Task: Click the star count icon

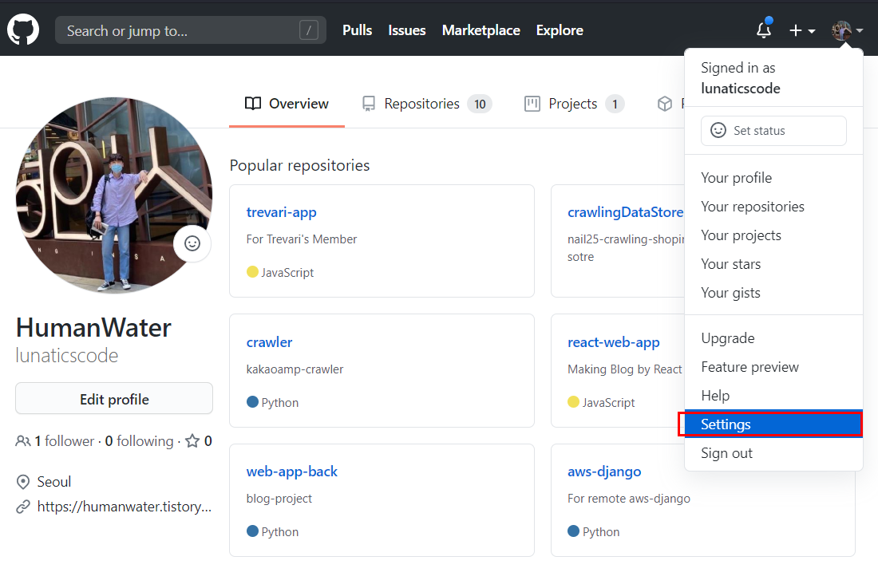Action: 192,441
